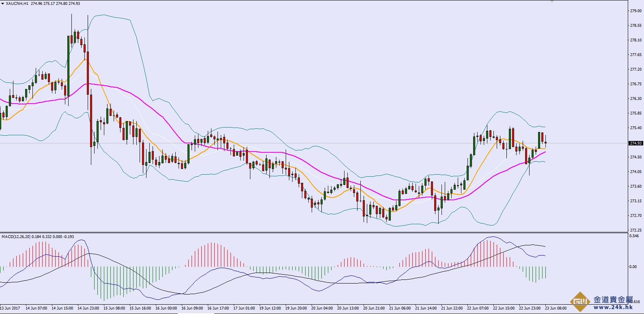Click the 22 Jun 15:00 time label
644x314 pixels.
(x=504, y=308)
